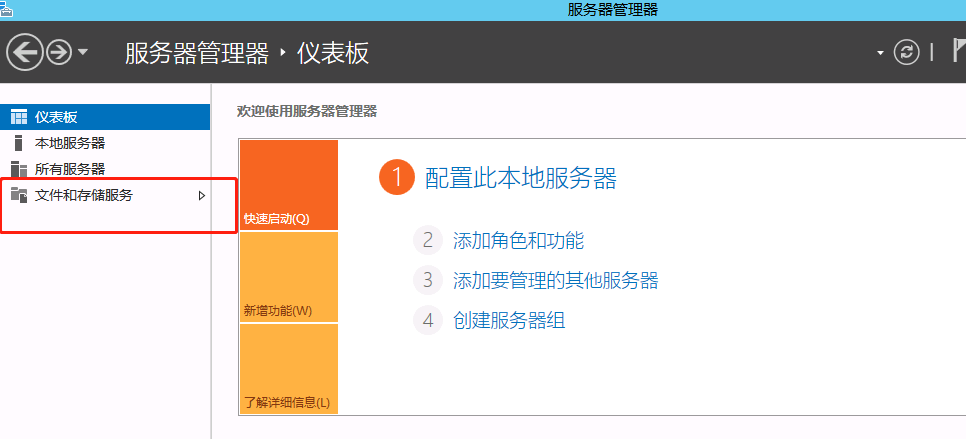Click 添加要管理的其他服务器 link
The image size is (966, 439).
(x=556, y=280)
